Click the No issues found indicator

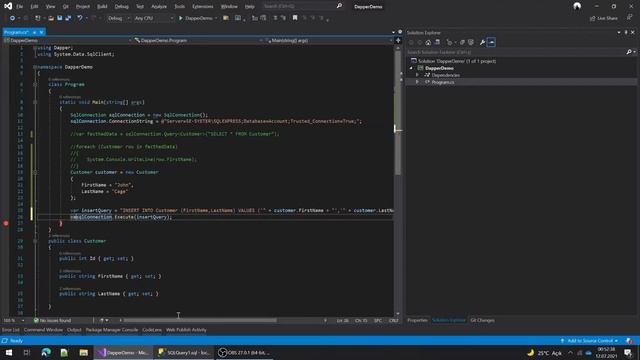(x=52, y=320)
